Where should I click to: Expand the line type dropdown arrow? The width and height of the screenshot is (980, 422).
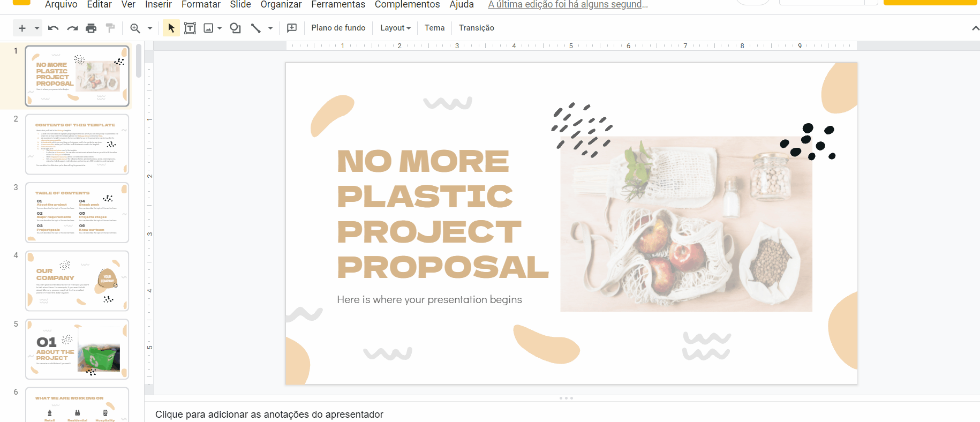[270, 28]
